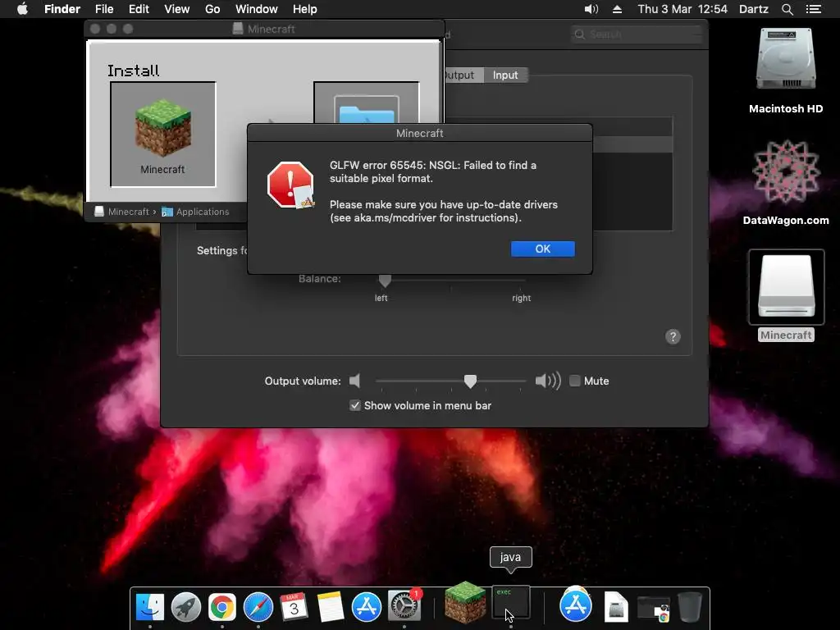Adjust the Output volume slider knob
The image size is (840, 630).
click(470, 381)
